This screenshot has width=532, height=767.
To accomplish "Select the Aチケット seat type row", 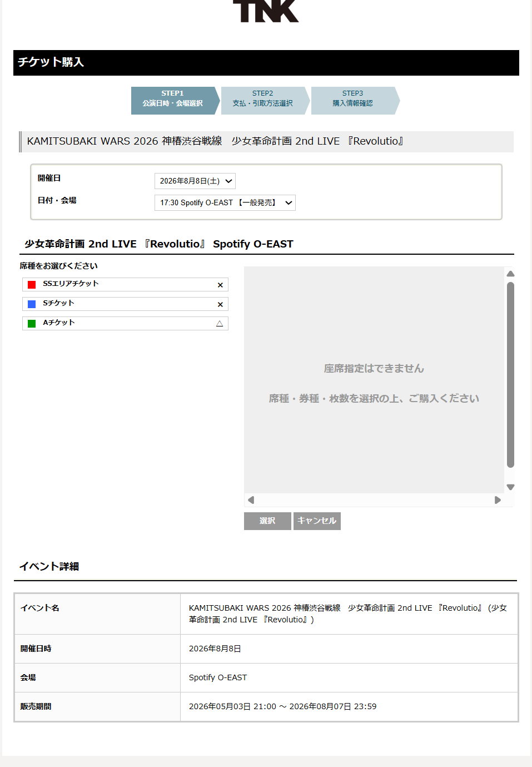I will coord(125,323).
